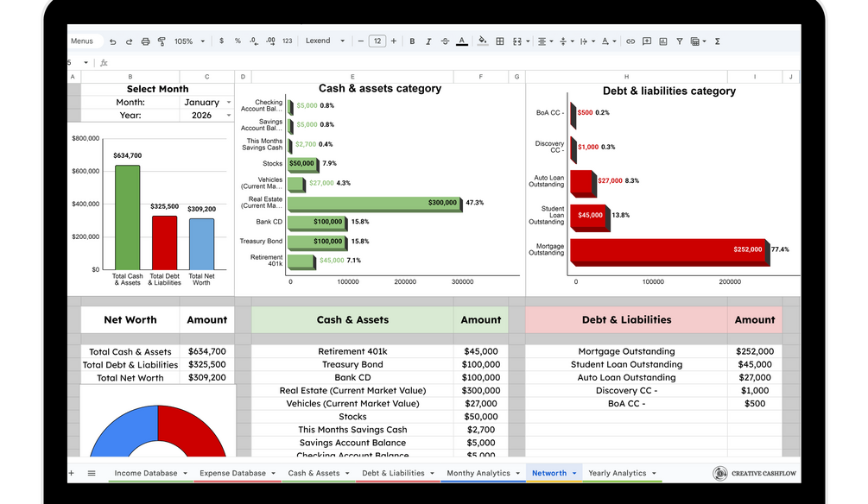This screenshot has width=868, height=504.
Task: Open the borders tool
Action: point(500,41)
